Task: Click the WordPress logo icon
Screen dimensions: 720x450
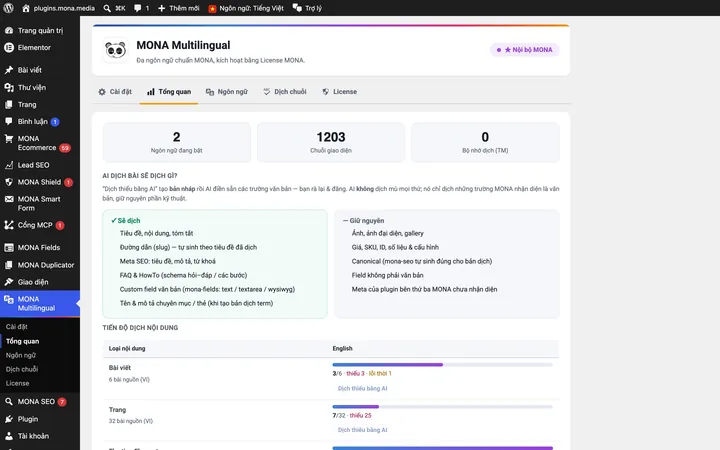Action: pos(9,8)
